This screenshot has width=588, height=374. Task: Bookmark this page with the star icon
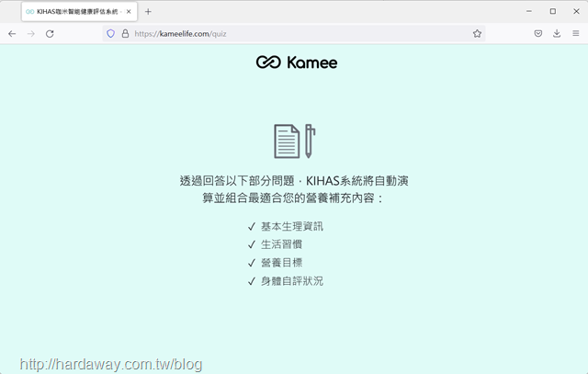(x=477, y=34)
